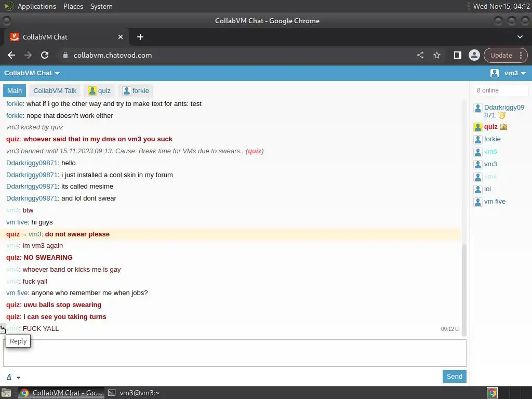The width and height of the screenshot is (532, 399).
Task: Click the lock icon in address bar
Action: pyautogui.click(x=65, y=55)
